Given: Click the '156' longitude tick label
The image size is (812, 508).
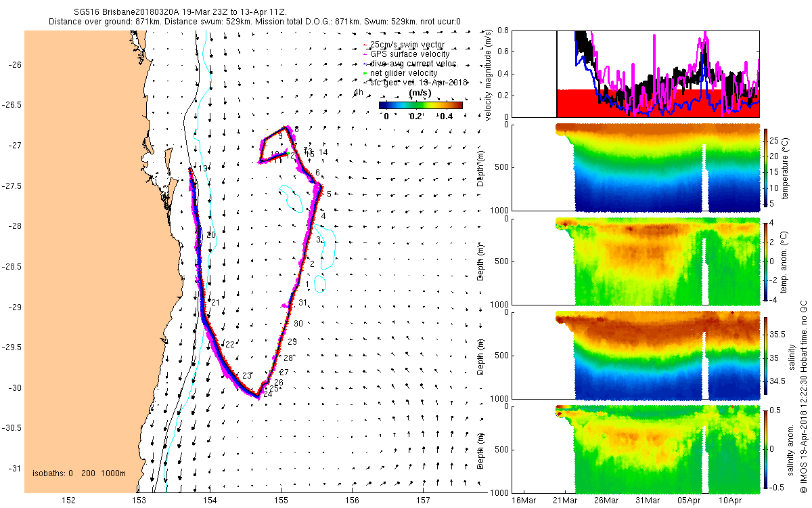Looking at the screenshot, I should click(x=352, y=501).
